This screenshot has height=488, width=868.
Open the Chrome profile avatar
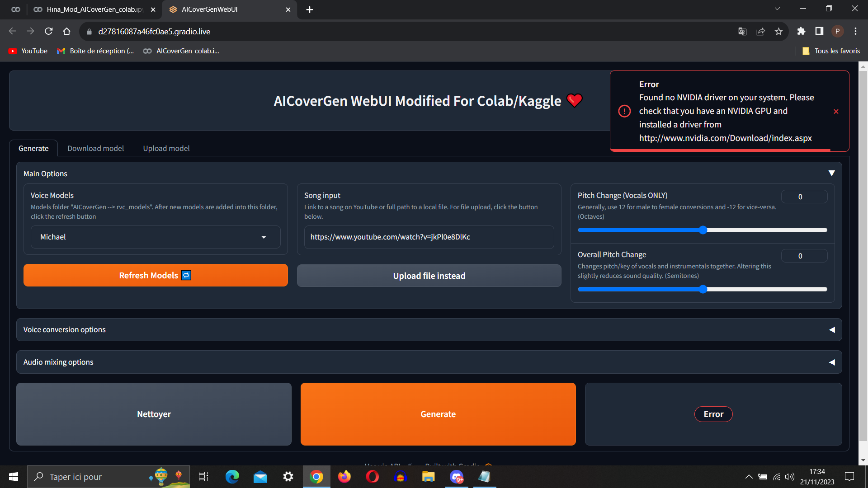coord(837,31)
